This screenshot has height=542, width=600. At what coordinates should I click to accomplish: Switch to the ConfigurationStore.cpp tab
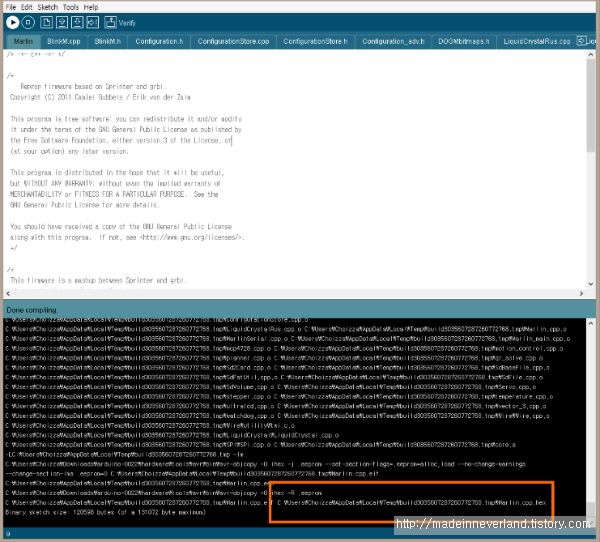233,41
